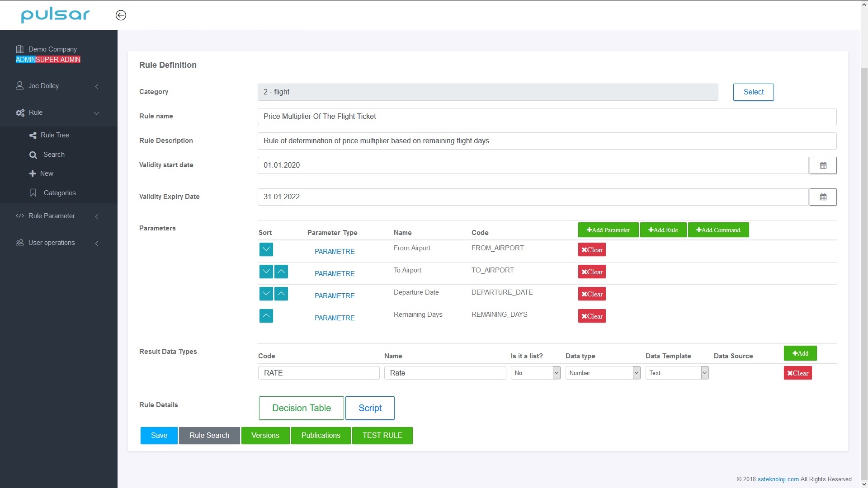Click into the Rule name field
Viewport: 868px width, 488px height.
pos(547,117)
